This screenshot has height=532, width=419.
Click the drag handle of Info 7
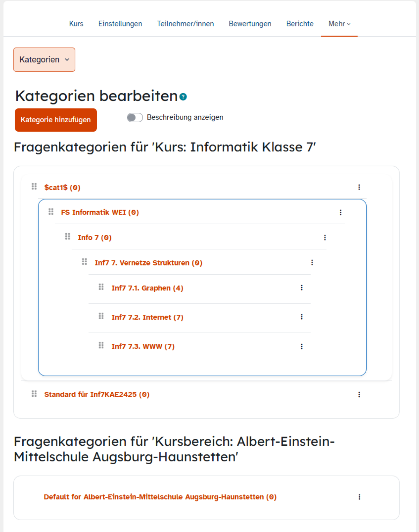tap(68, 236)
